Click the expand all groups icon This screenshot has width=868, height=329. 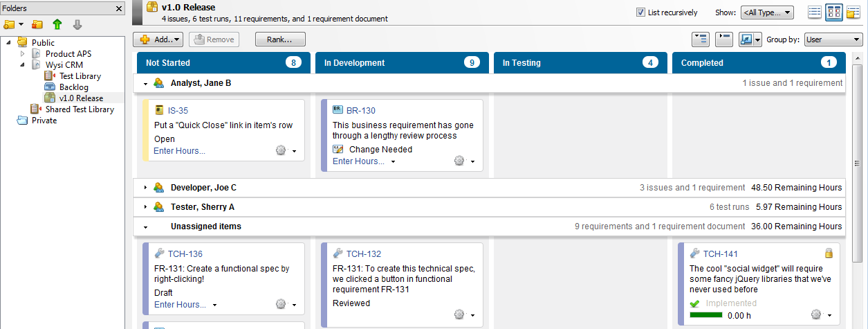[x=700, y=39]
